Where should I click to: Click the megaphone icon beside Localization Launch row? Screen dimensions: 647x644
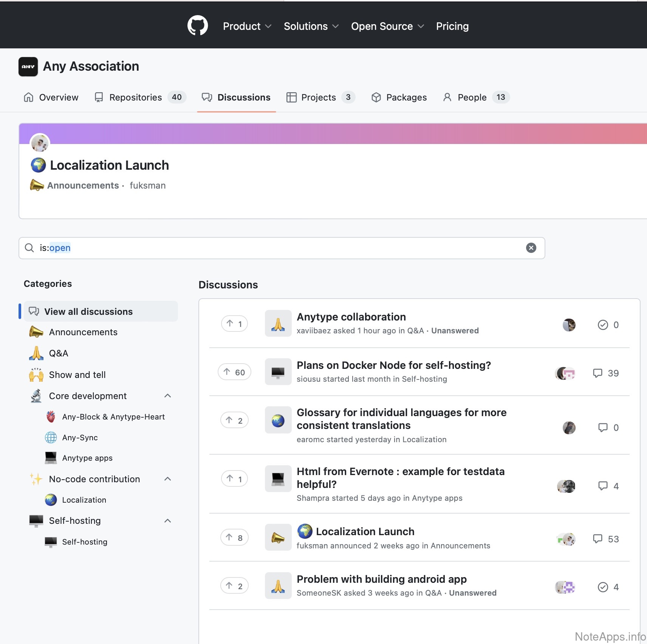pyautogui.click(x=278, y=537)
